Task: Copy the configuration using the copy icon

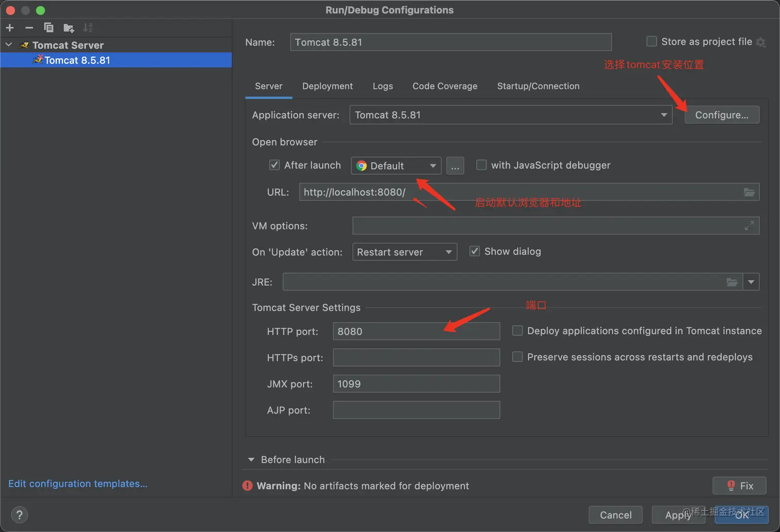Action: coord(48,27)
